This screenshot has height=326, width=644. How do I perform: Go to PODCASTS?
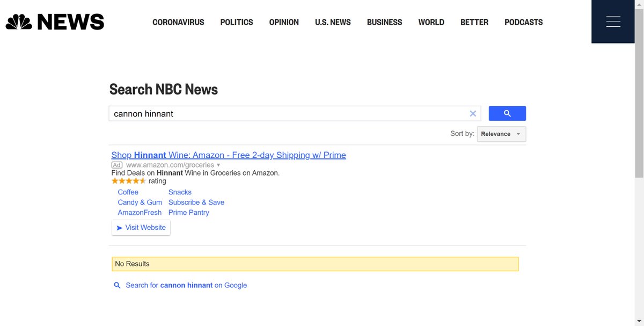pos(524,22)
